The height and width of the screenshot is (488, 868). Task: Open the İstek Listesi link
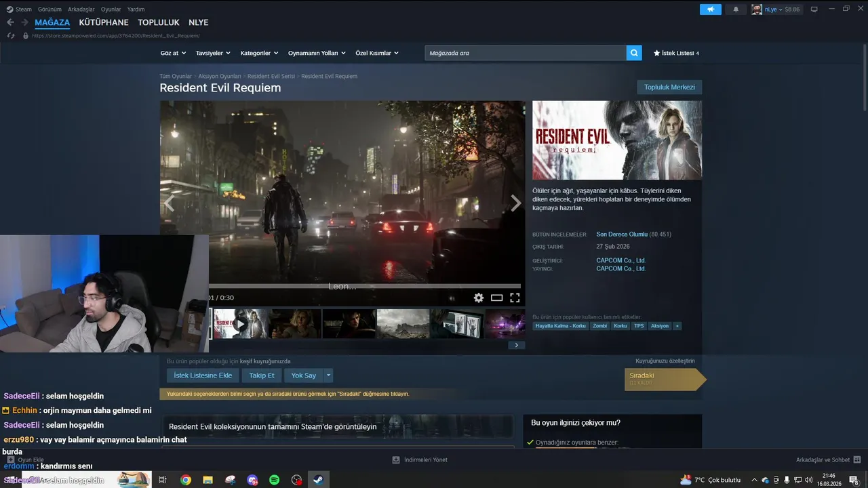tap(676, 53)
